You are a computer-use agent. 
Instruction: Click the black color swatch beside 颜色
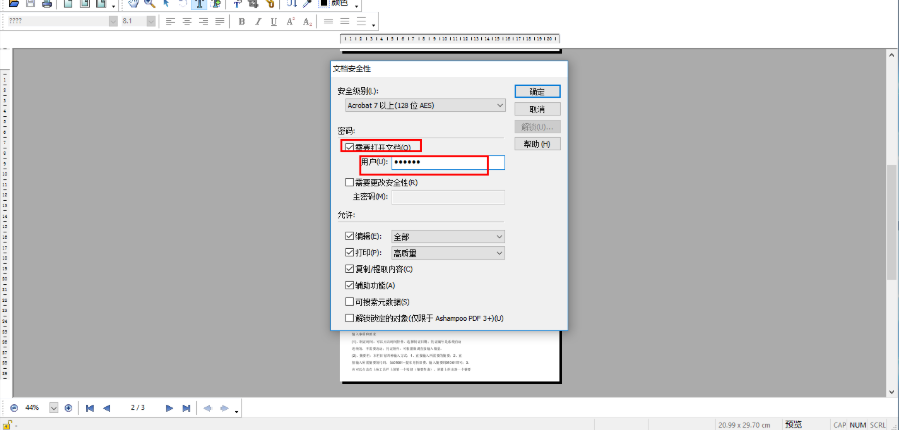pos(324,3)
